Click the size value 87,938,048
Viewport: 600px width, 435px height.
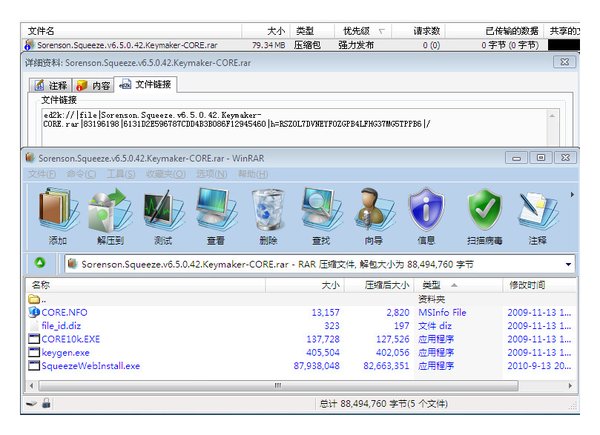316,366
